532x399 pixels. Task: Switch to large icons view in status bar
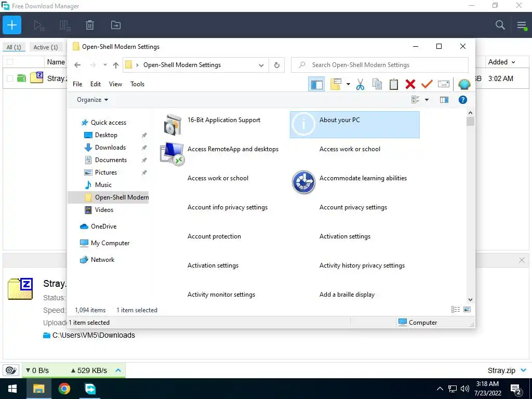point(467,310)
